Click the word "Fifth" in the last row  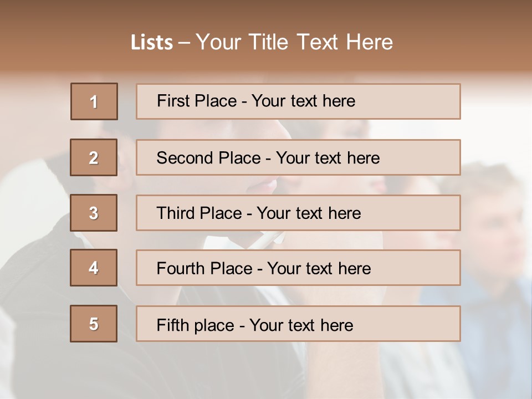[172, 325]
